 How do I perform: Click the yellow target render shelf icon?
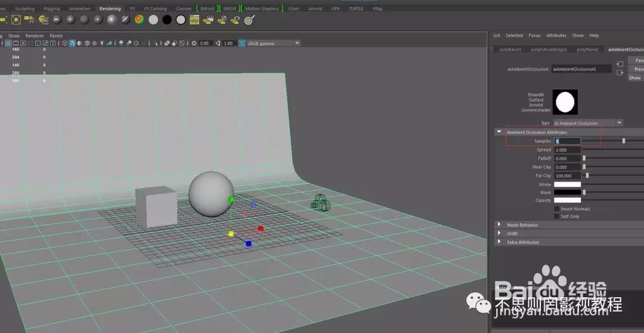tap(249, 19)
